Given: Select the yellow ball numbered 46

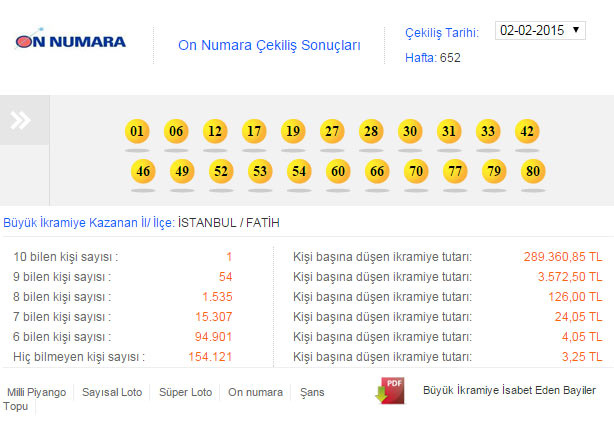Looking at the screenshot, I should (x=143, y=171).
